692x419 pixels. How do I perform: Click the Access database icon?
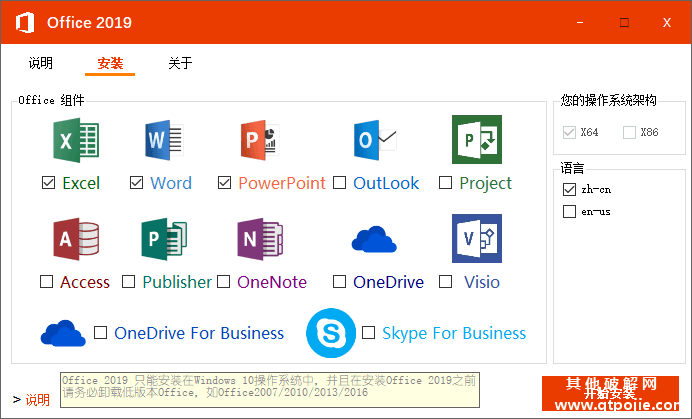[76, 239]
